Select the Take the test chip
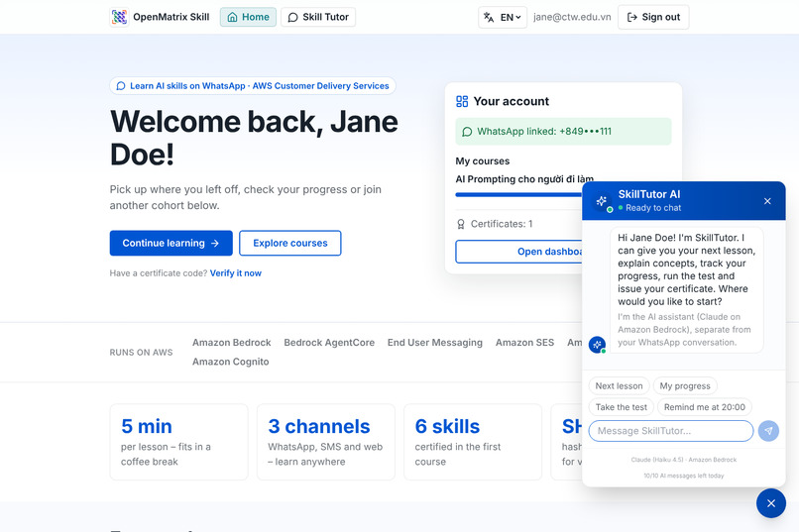The height and width of the screenshot is (532, 799). tap(621, 407)
